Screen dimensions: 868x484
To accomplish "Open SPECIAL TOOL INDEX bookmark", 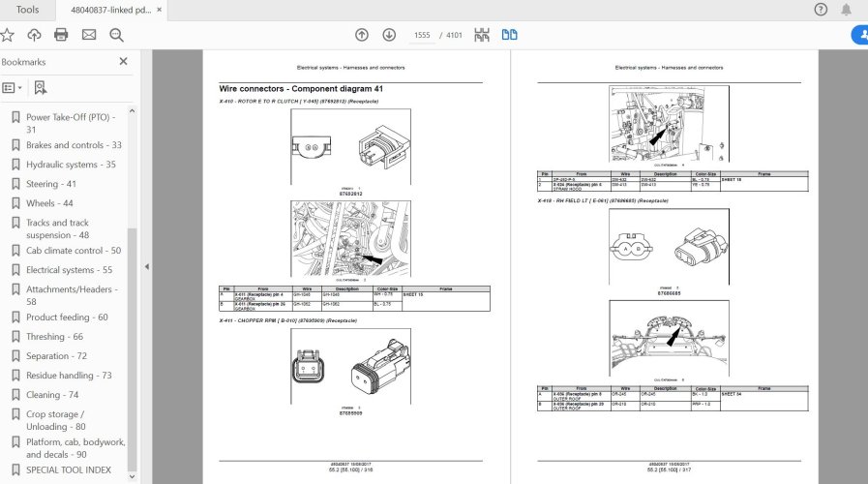I will (x=69, y=469).
